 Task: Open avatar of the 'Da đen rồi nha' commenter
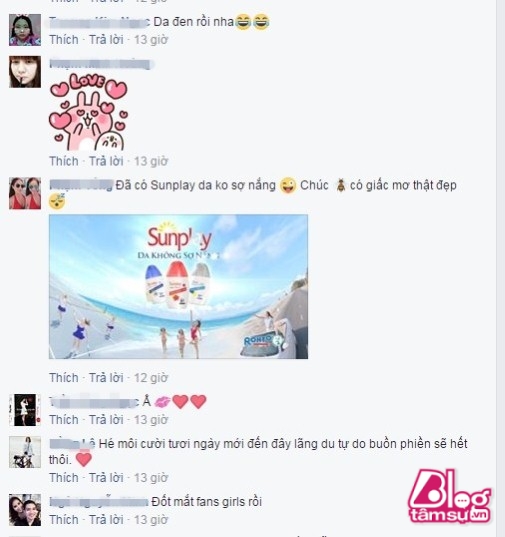pos(25,30)
